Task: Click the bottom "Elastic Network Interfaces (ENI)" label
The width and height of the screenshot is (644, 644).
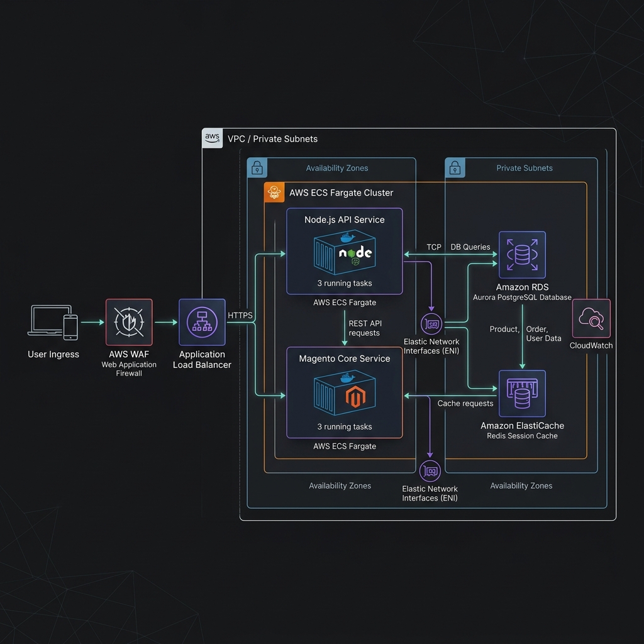Action: [x=430, y=493]
